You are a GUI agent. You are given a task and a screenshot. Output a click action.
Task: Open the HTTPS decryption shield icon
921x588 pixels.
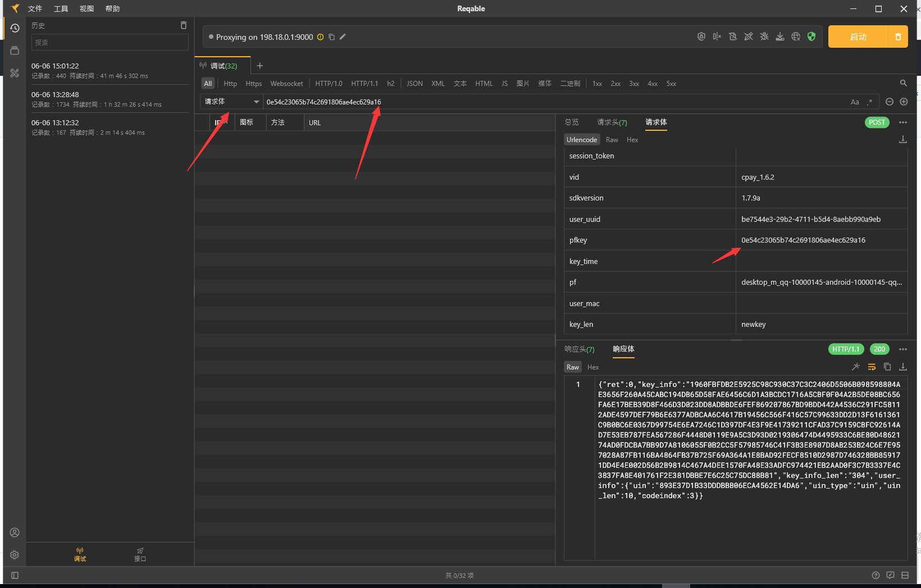811,37
